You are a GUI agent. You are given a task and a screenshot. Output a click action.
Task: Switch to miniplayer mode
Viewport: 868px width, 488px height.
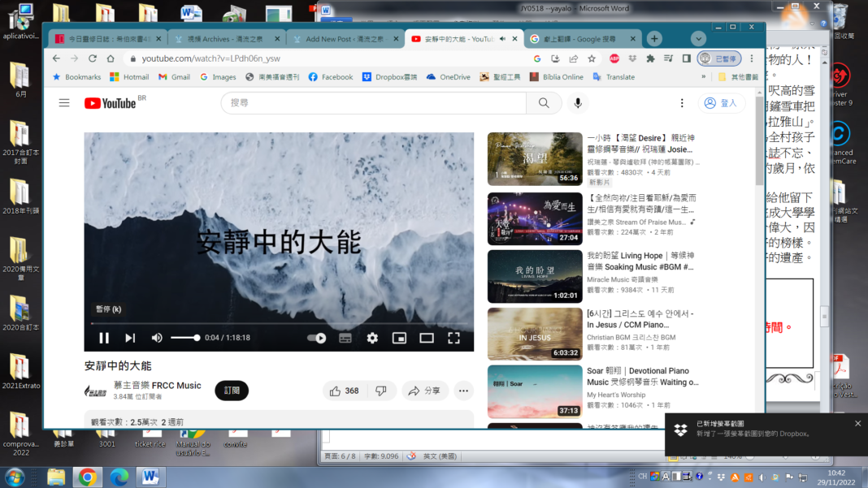(399, 338)
